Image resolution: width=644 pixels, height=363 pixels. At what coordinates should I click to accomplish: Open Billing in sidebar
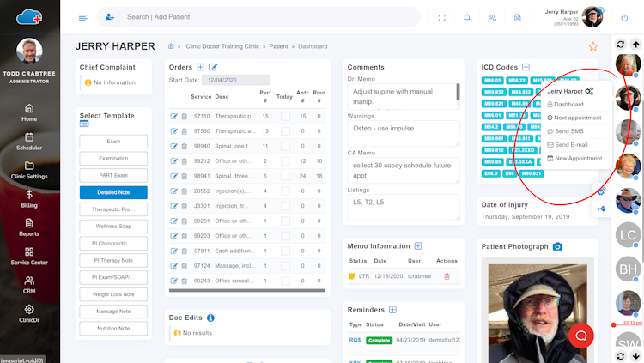pos(29,199)
